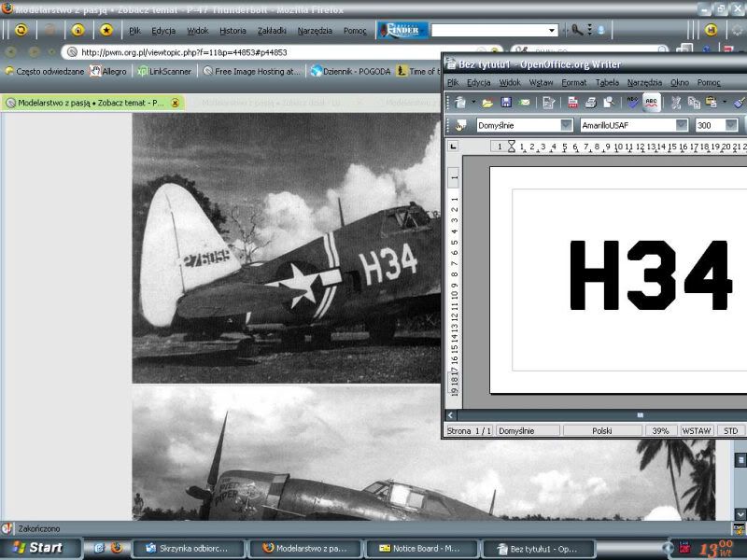Viewport: 747px width, 560px height.
Task: Click the 39% zoom level field
Action: point(658,431)
